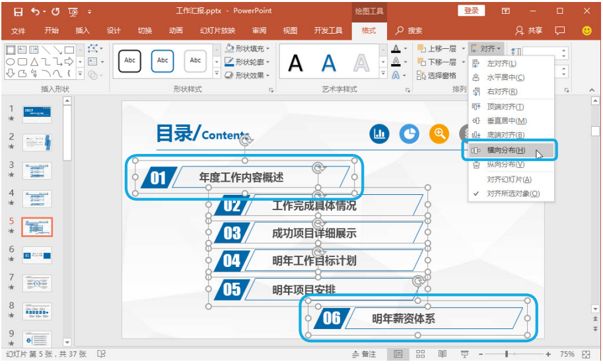603x364 pixels.
Task: Open the 文件 tab
Action: [x=18, y=31]
